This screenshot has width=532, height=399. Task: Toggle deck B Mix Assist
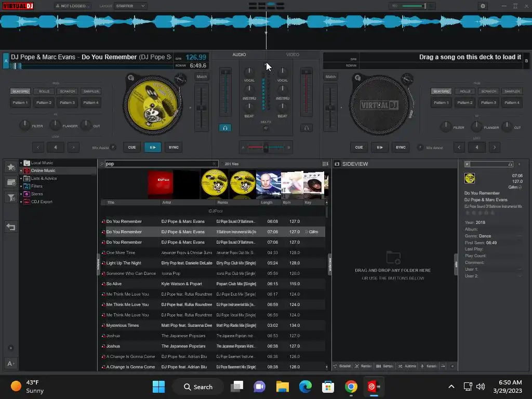(420, 147)
